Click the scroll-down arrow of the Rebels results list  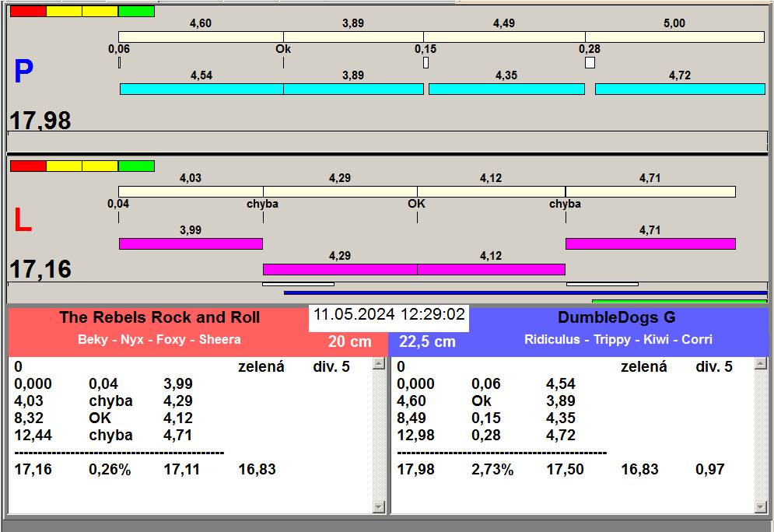coord(379,507)
